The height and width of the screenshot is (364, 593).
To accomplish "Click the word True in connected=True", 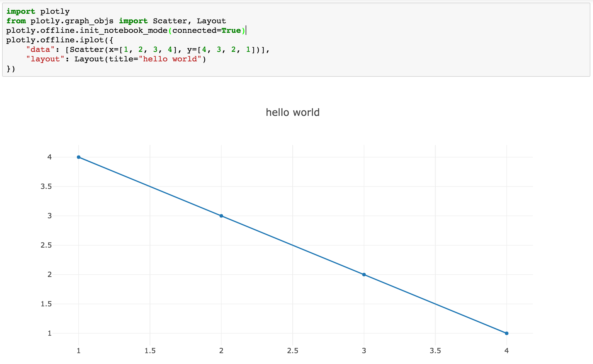I will 231,30.
